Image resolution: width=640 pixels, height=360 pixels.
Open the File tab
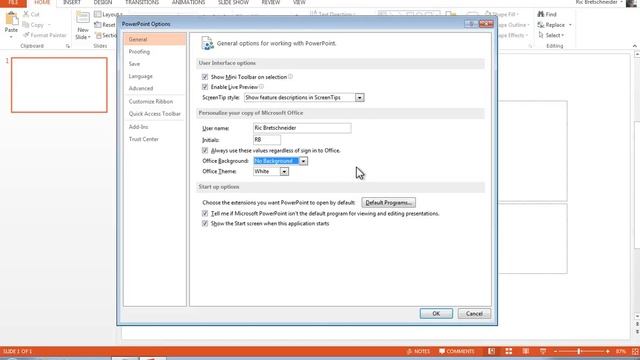coord(13,2)
